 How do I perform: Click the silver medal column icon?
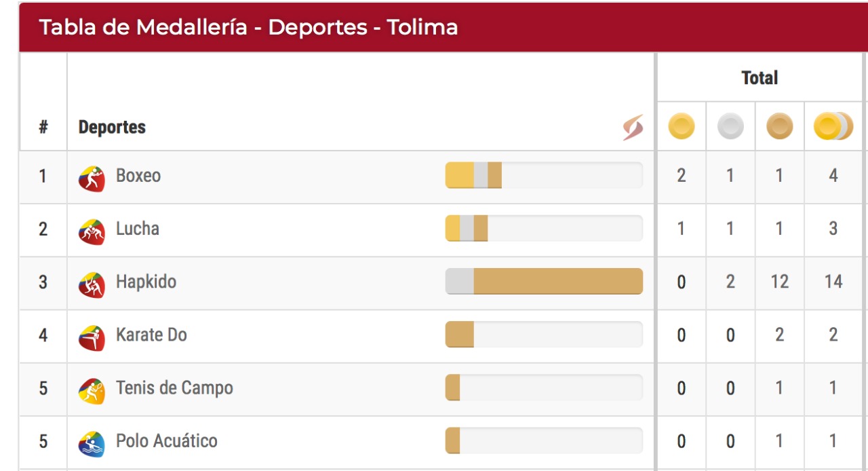pyautogui.click(x=730, y=127)
